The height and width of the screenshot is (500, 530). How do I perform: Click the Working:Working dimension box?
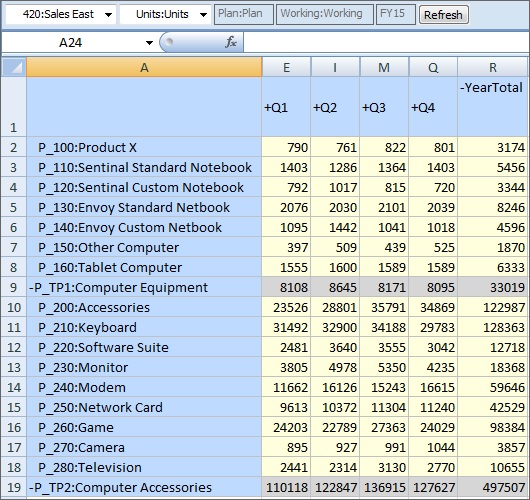tap(324, 15)
